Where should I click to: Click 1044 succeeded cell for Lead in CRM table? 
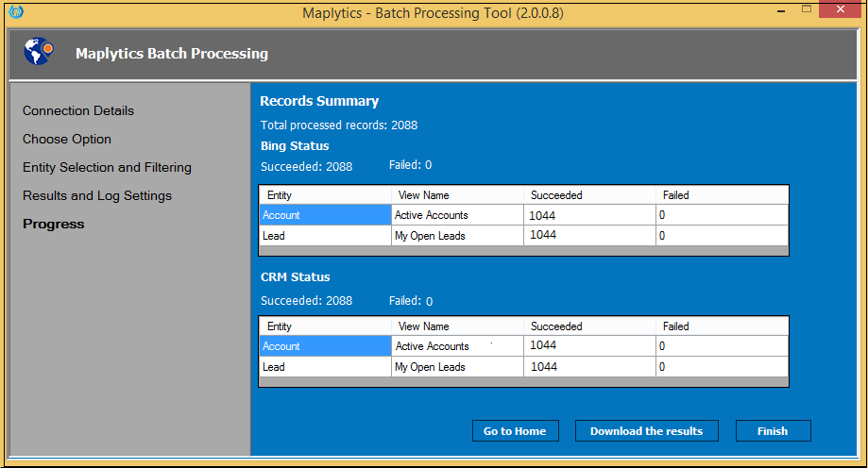(589, 367)
